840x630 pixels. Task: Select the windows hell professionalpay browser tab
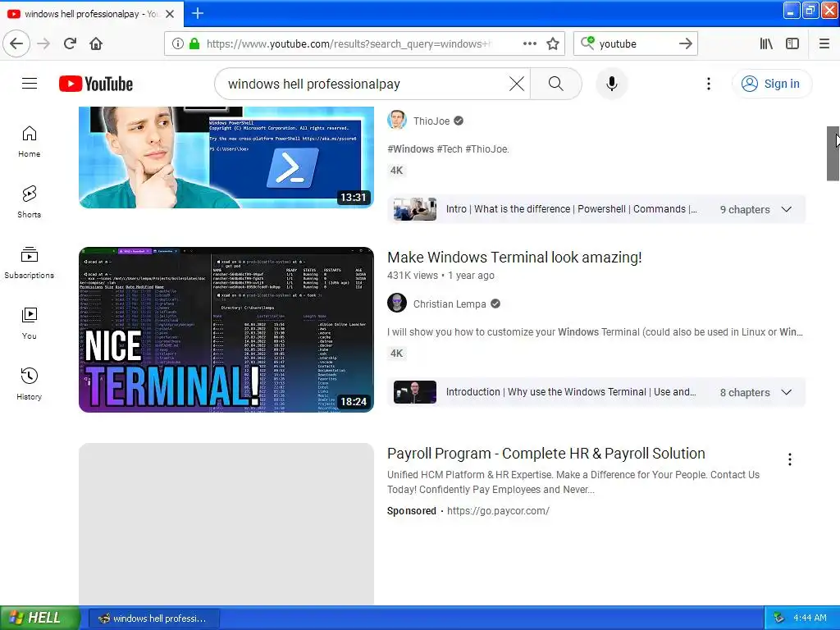[92, 13]
